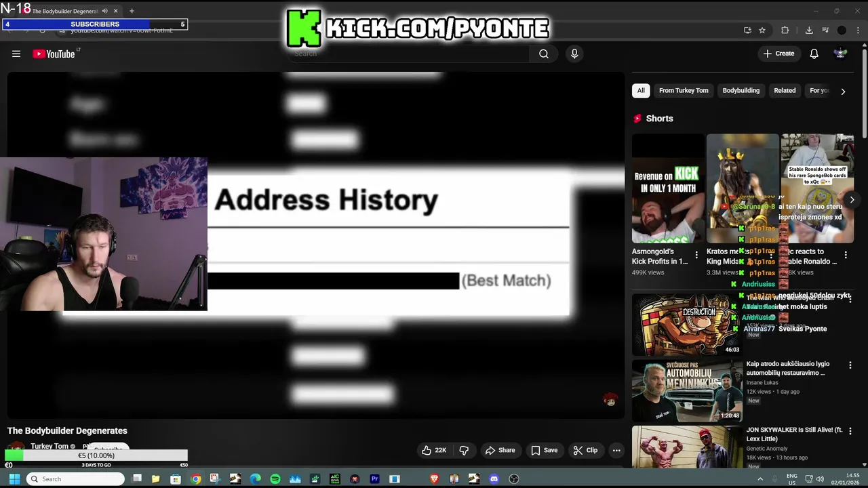
Task: Go to the YouTube home logo
Action: [x=54, y=54]
